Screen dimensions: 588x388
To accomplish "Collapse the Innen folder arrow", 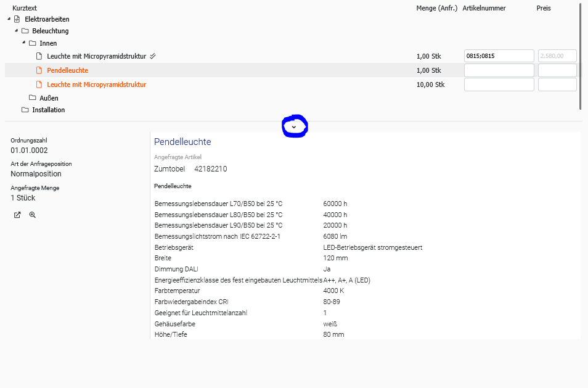I will tap(23, 43).
